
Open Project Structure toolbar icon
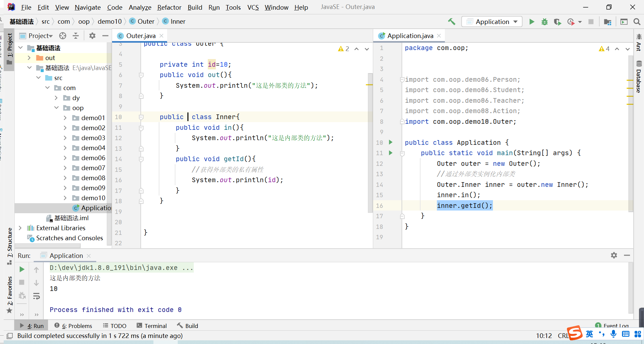607,22
